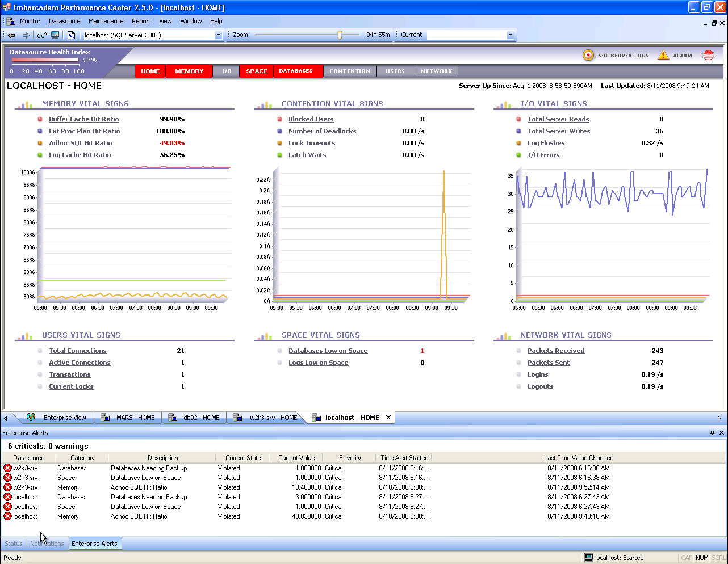The height and width of the screenshot is (564, 728).
Task: Click the Databases Low on Space link
Action: [x=328, y=351]
